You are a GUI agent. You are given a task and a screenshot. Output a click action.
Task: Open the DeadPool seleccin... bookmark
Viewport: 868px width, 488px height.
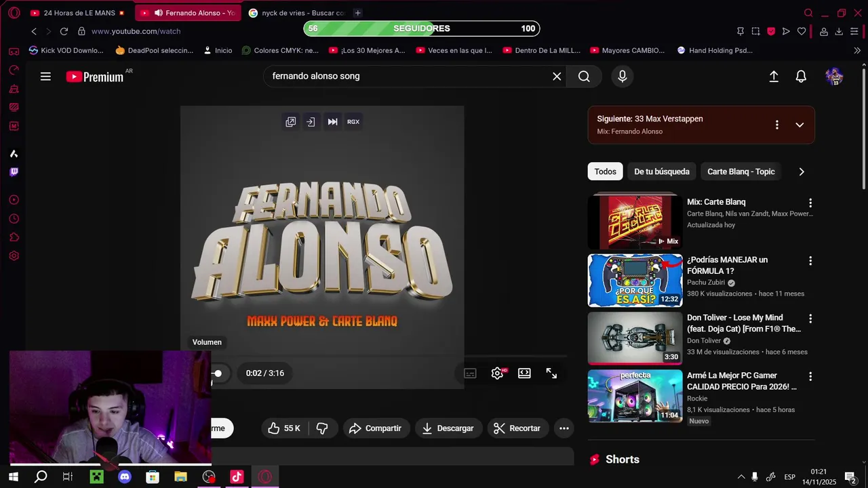[154, 50]
